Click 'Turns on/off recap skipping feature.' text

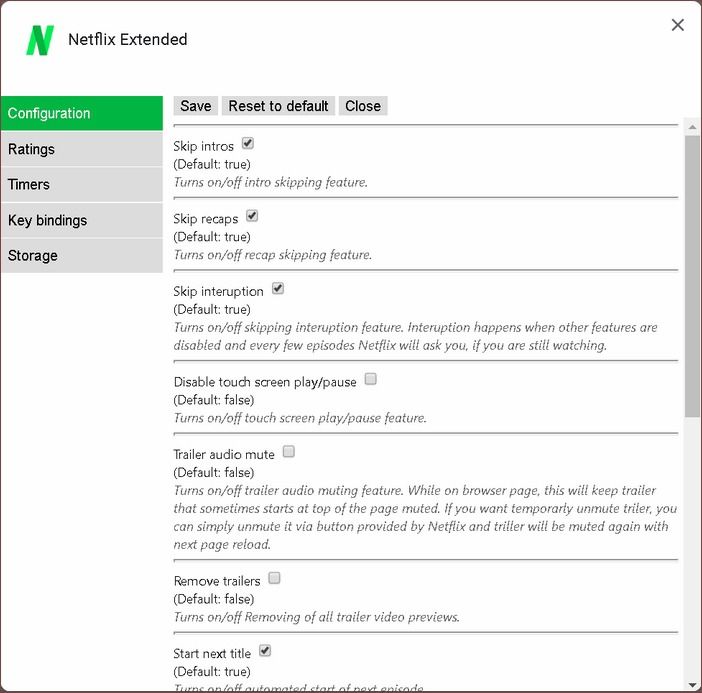tap(273, 255)
